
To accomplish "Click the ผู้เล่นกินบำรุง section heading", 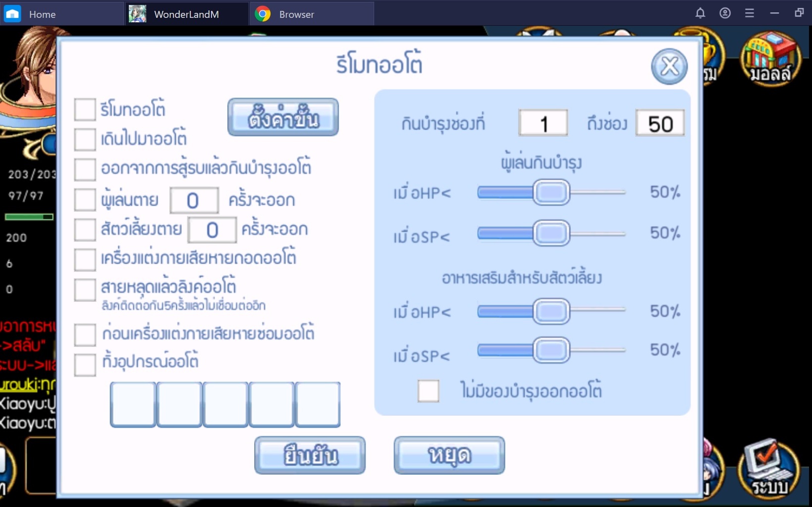I will tap(541, 163).
